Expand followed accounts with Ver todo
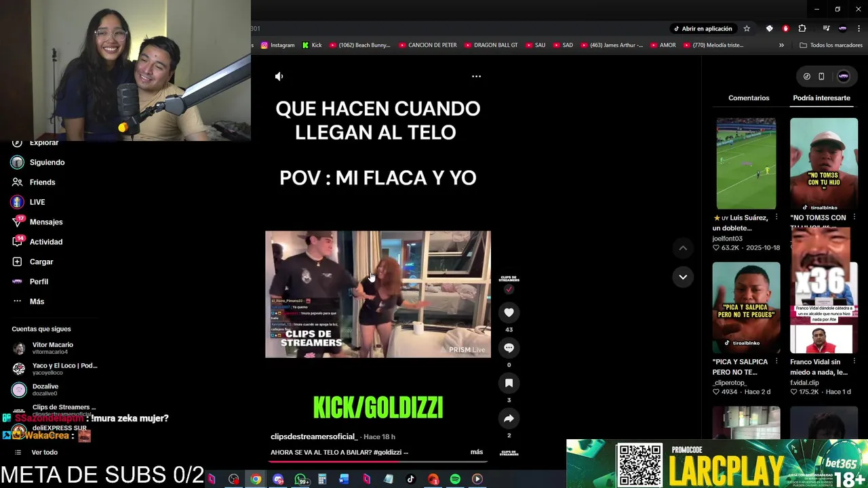Viewport: 868px width, 488px height. [x=44, y=453]
